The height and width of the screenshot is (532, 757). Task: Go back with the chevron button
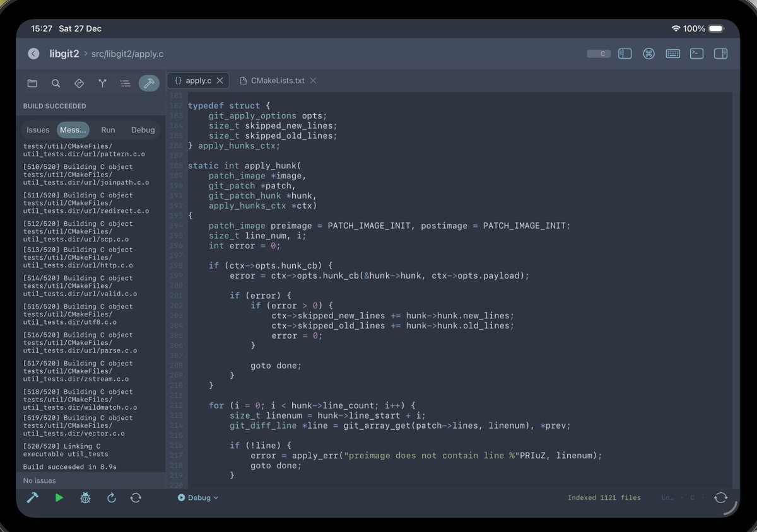point(33,54)
